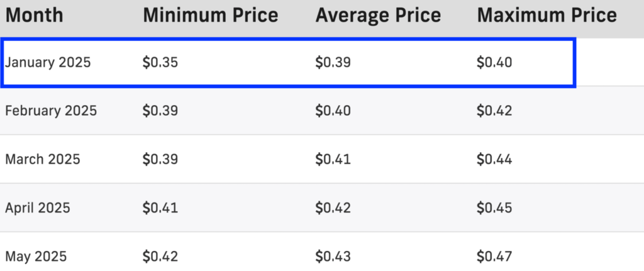Click March 2025 average price $0.41
This screenshot has height=271, width=644.
point(333,159)
